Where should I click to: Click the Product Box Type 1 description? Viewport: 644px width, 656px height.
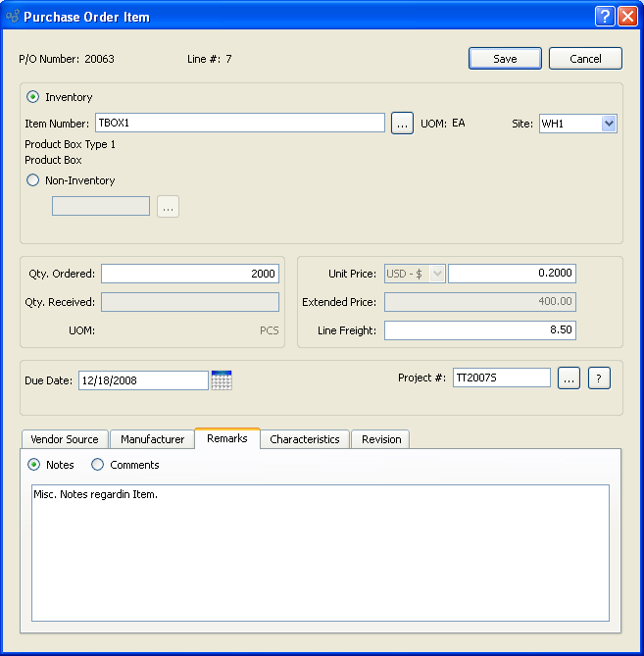(x=70, y=144)
